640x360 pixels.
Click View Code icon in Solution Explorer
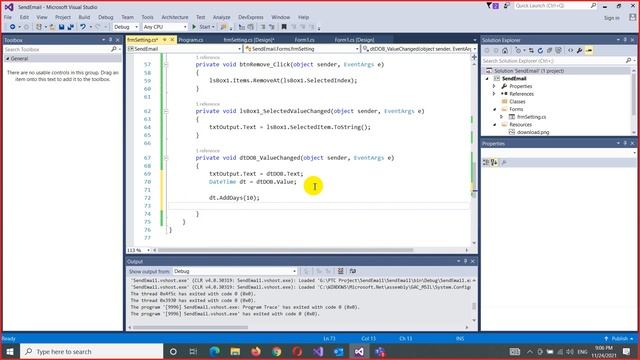pos(571,51)
